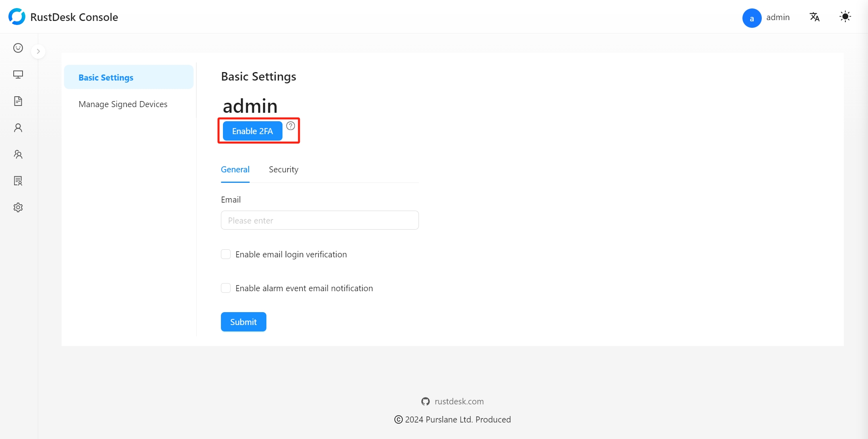Open the Settings gear icon in sidebar
Viewport: 868px width, 439px height.
pyautogui.click(x=18, y=207)
